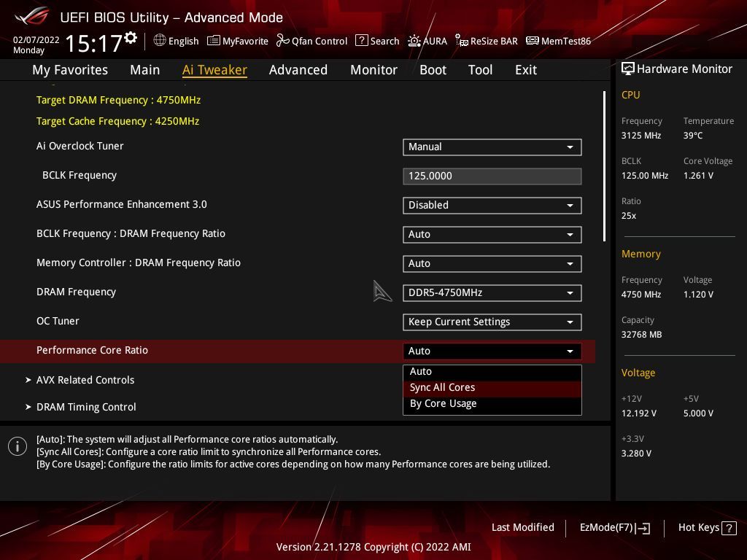The height and width of the screenshot is (560, 747).
Task: Open Qfan Control fan icon
Action: coord(282,41)
